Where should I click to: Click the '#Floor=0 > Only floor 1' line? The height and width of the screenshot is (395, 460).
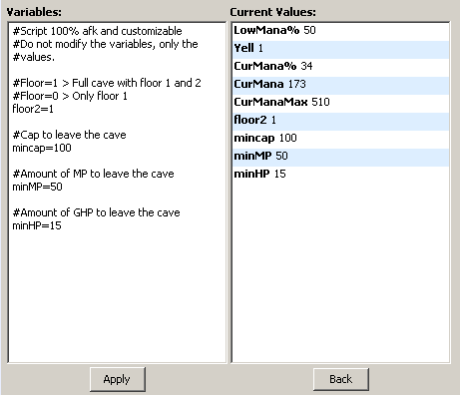coord(70,96)
